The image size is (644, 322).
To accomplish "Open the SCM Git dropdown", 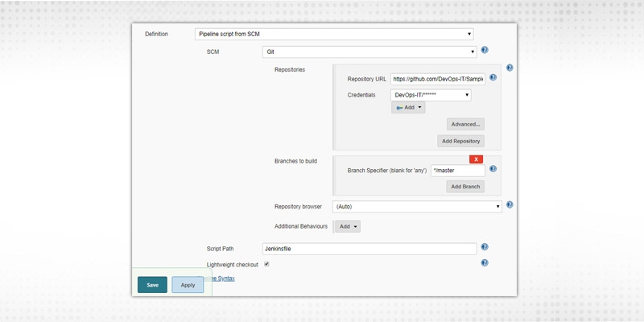I will 369,52.
